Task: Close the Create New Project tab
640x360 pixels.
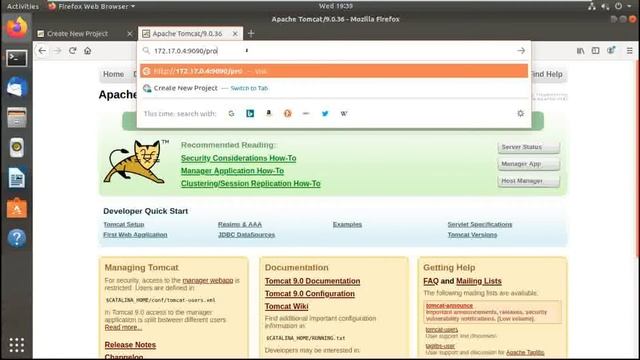Action: (130, 34)
